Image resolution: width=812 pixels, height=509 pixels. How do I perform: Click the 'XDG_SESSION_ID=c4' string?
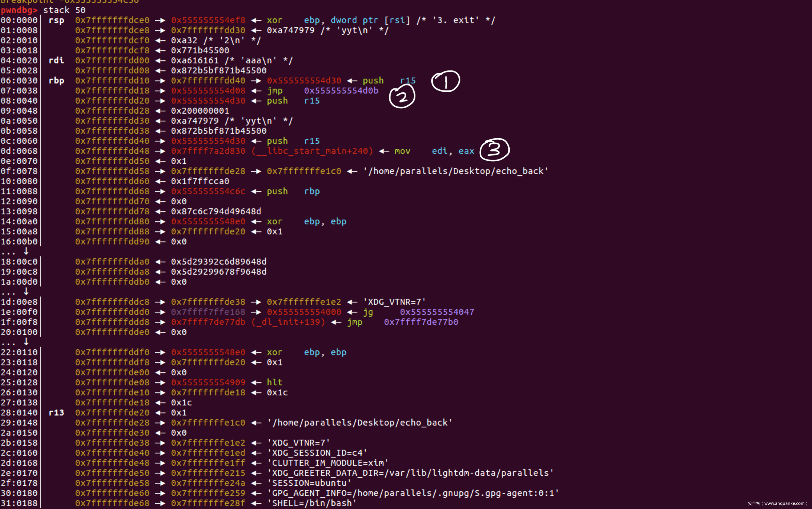(x=317, y=453)
